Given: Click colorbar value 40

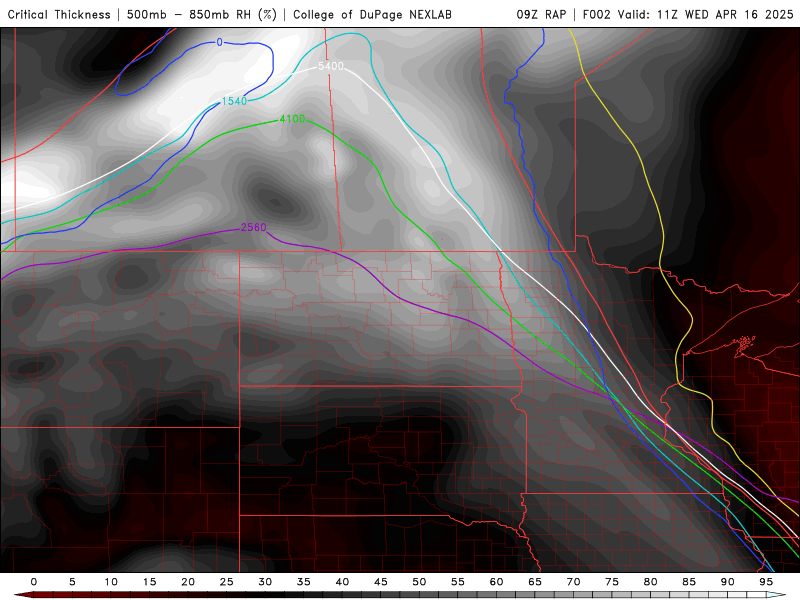Looking at the screenshot, I should [x=342, y=582].
